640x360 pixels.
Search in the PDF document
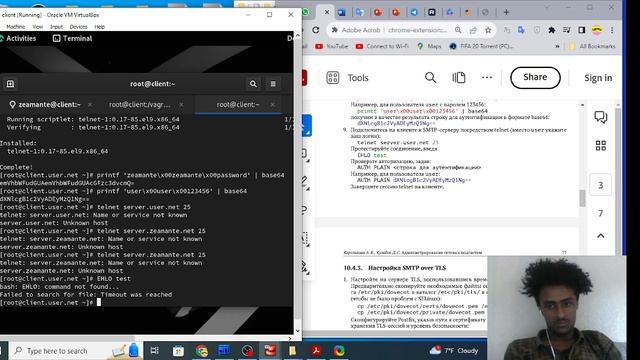430,78
